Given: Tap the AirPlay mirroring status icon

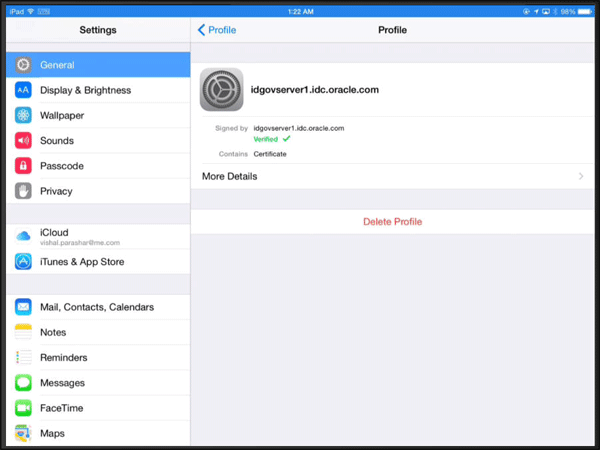Looking at the screenshot, I should 546,11.
